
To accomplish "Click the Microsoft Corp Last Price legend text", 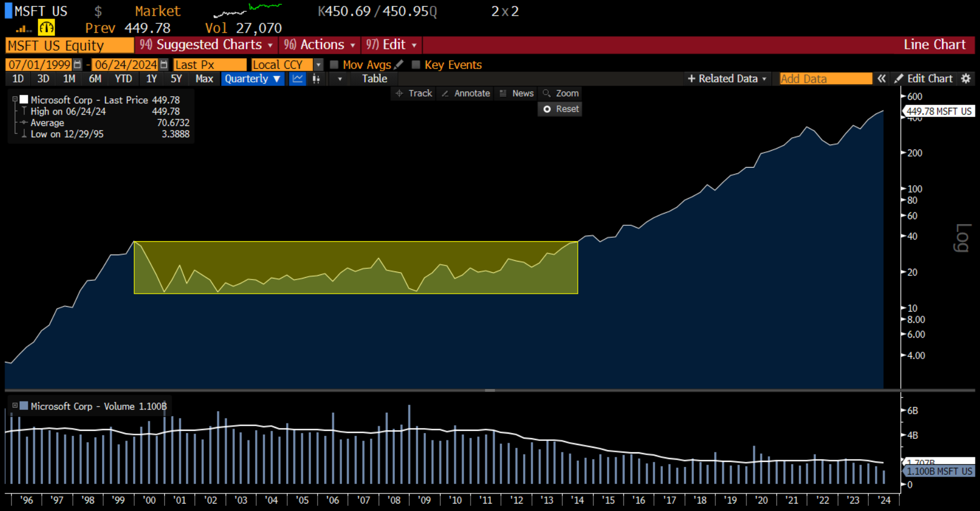I will [105, 100].
